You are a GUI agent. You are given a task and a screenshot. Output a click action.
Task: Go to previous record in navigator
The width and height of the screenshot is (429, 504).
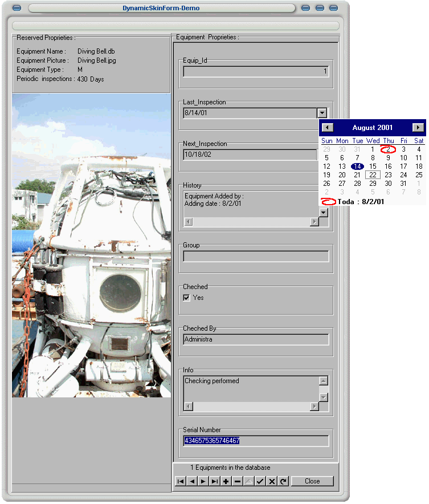point(191,482)
